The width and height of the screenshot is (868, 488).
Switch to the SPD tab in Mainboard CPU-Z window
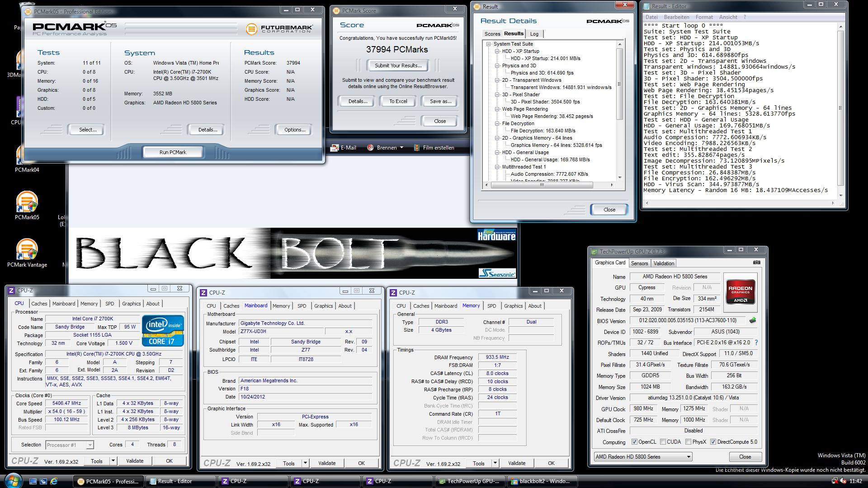pyautogui.click(x=302, y=306)
